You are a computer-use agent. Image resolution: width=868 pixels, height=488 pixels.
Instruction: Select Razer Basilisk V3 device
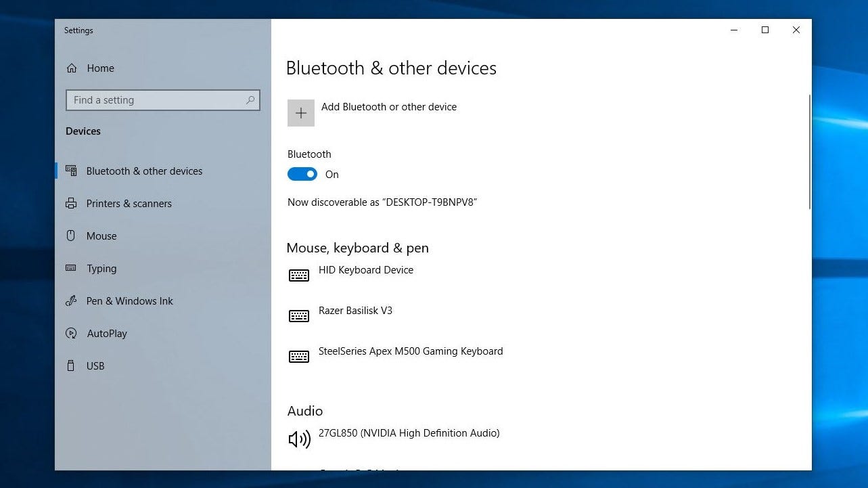pos(355,311)
